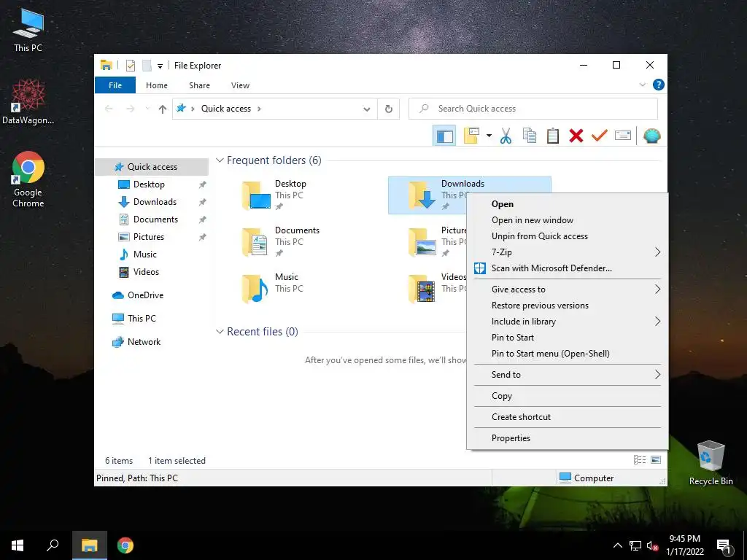Click the Up one level arrow
747x560 pixels.
(x=163, y=109)
